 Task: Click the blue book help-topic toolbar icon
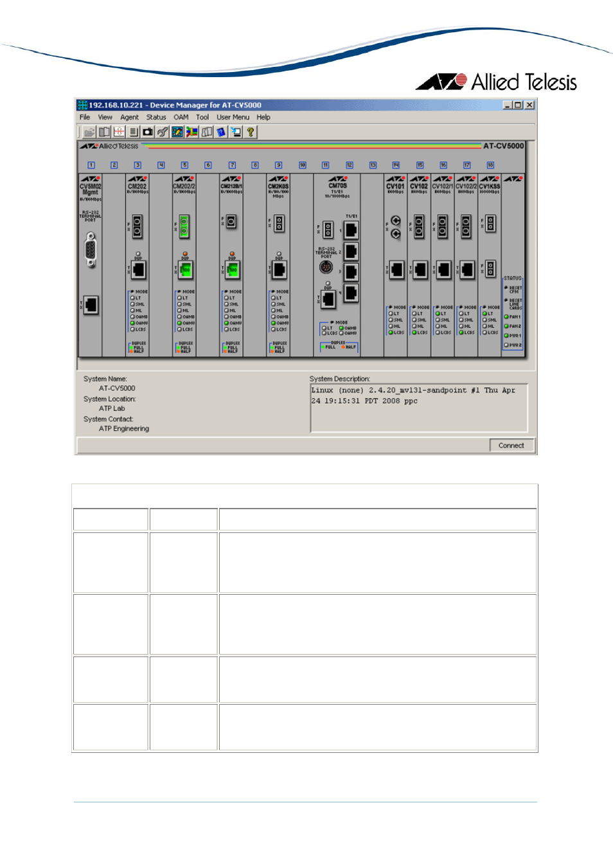click(x=221, y=132)
